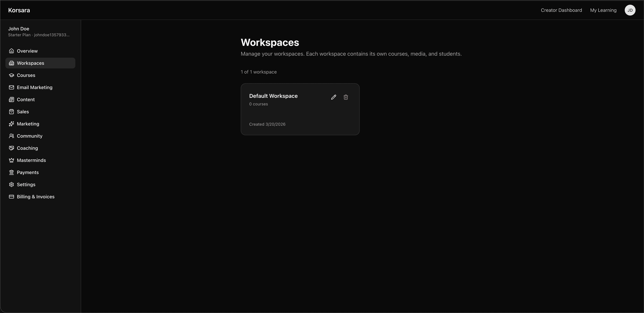Open Marketing via the megaphone icon
This screenshot has width=644, height=313.
pyautogui.click(x=11, y=124)
